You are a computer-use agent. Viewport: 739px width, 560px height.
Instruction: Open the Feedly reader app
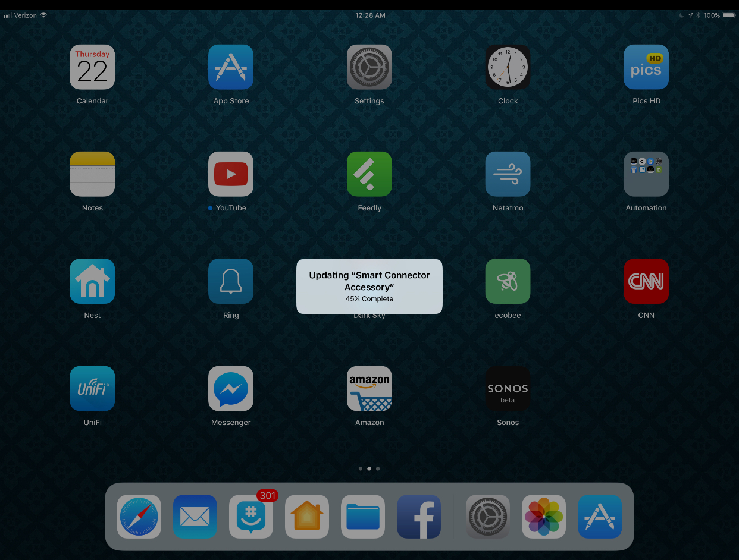369,174
